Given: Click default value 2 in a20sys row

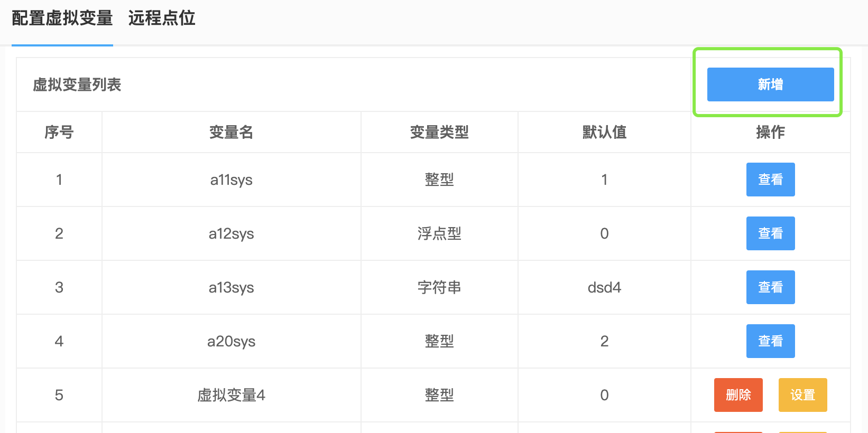Looking at the screenshot, I should 604,341.
